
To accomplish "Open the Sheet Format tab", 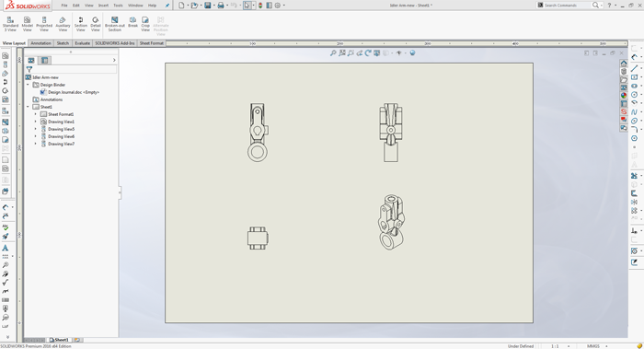I will [x=152, y=43].
